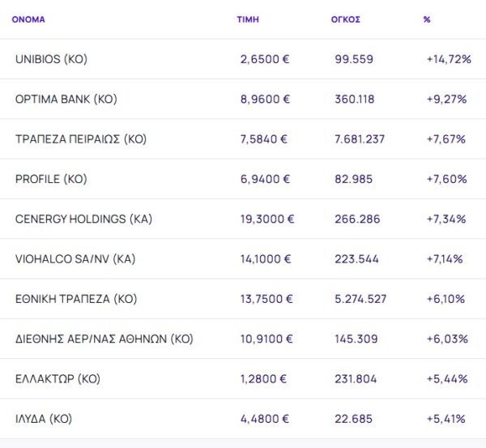Image resolution: width=486 pixels, height=448 pixels.
Task: Click the PROFILE (KO) stock name
Action: [x=51, y=179]
